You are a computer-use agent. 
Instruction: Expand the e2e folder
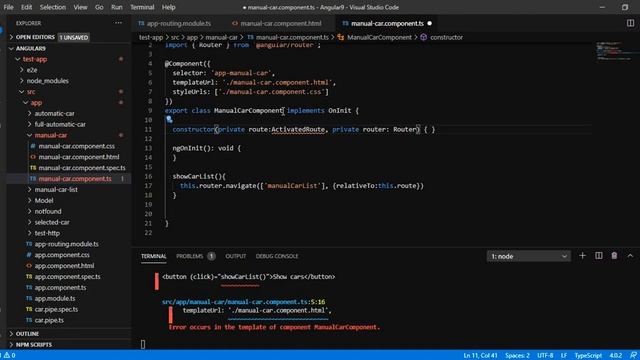point(32,70)
